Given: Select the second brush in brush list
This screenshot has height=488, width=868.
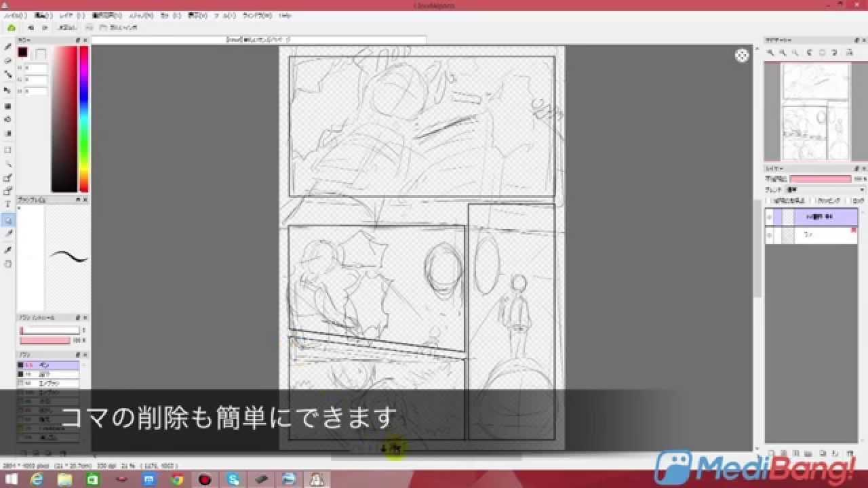Looking at the screenshot, I should 47,374.
